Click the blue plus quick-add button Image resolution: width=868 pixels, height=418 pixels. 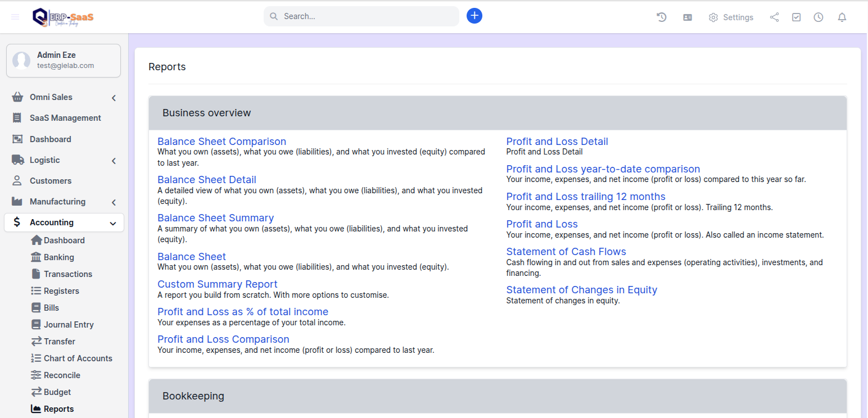[474, 16]
